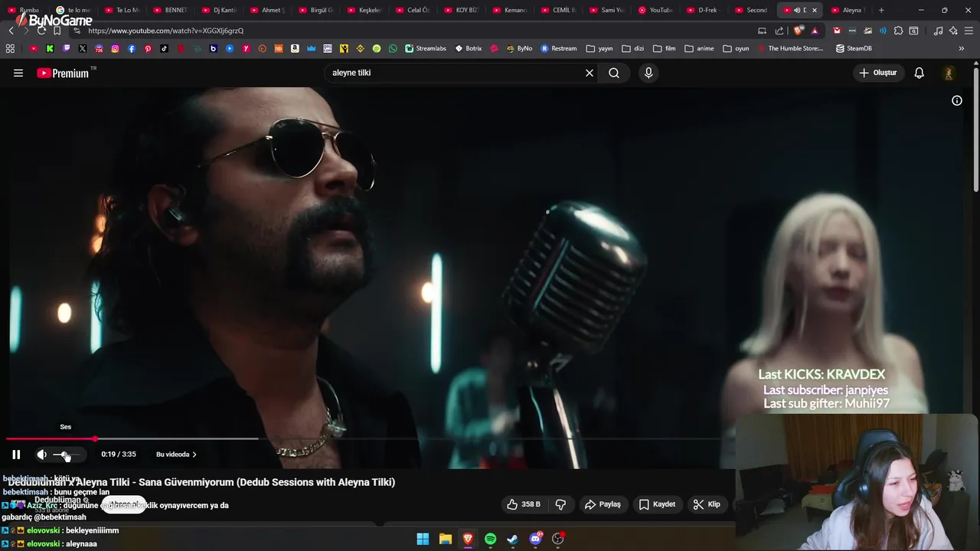Create a clip with the Klip button
The height and width of the screenshot is (551, 980).
707,504
